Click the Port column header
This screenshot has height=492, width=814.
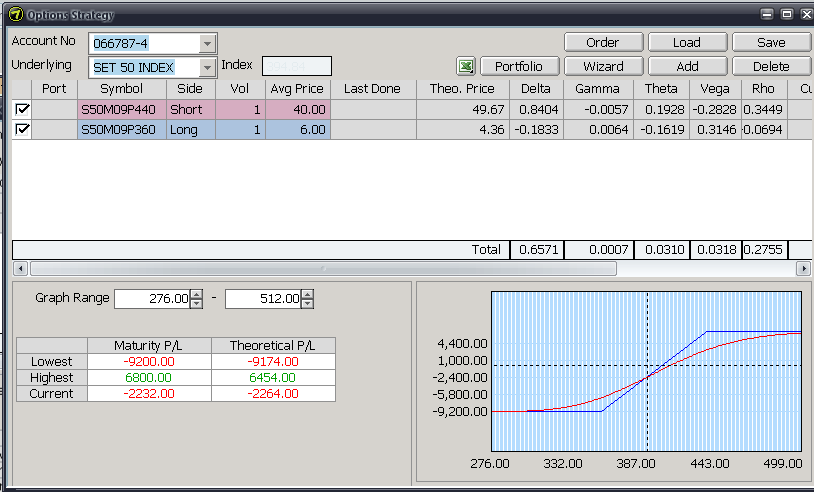pyautogui.click(x=55, y=89)
